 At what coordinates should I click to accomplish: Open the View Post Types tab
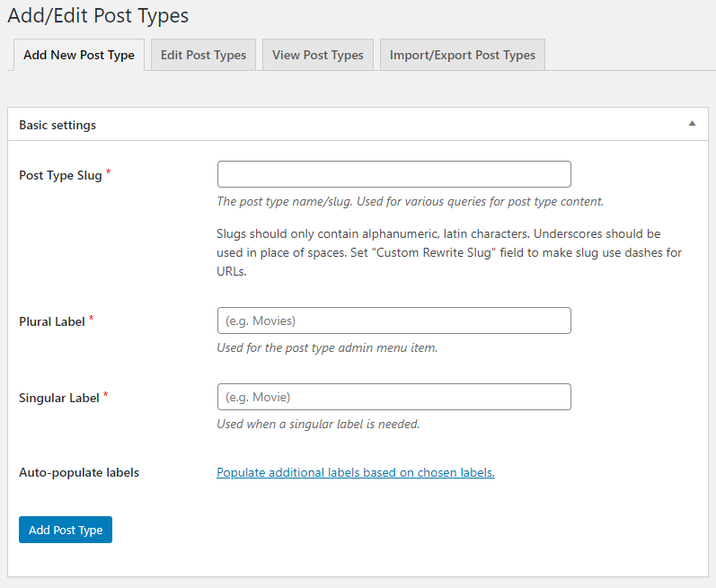[317, 55]
